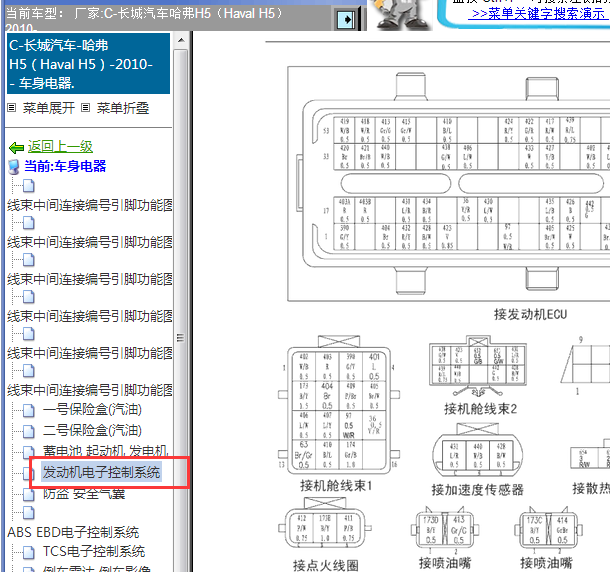Go back using 返回上一级 link

(60, 147)
